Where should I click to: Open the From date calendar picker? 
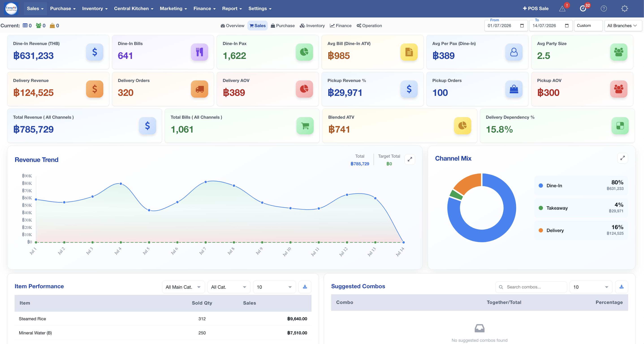[x=522, y=26]
